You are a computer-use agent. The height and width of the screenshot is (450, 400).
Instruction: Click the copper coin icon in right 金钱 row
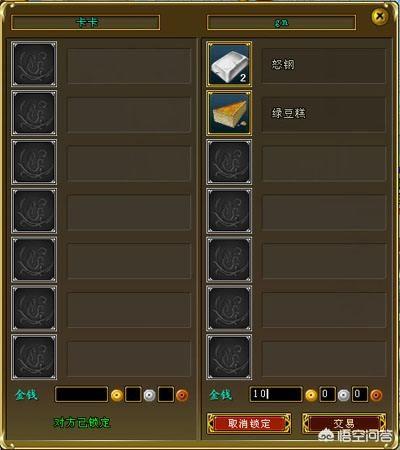click(376, 395)
